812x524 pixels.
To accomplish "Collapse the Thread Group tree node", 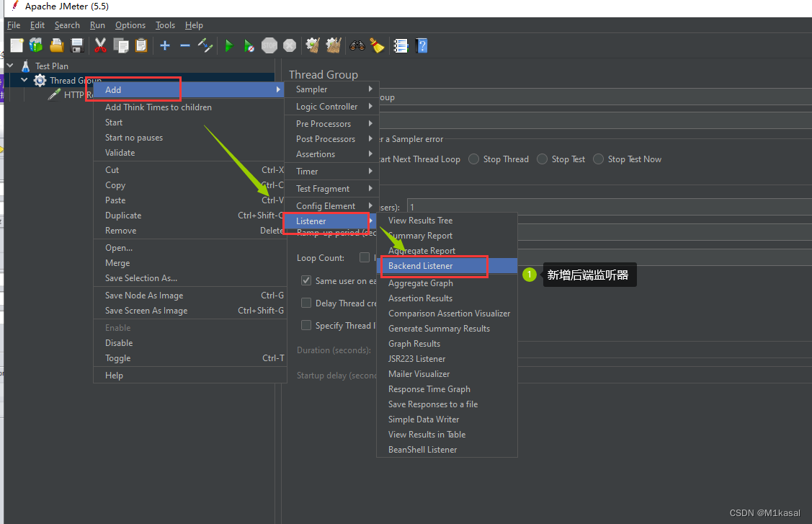I will (24, 80).
